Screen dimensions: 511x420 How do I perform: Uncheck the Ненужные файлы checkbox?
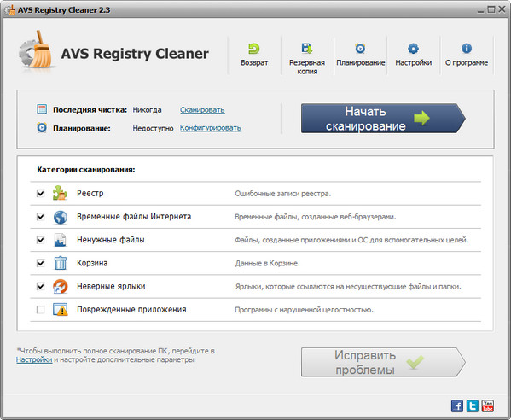41,240
